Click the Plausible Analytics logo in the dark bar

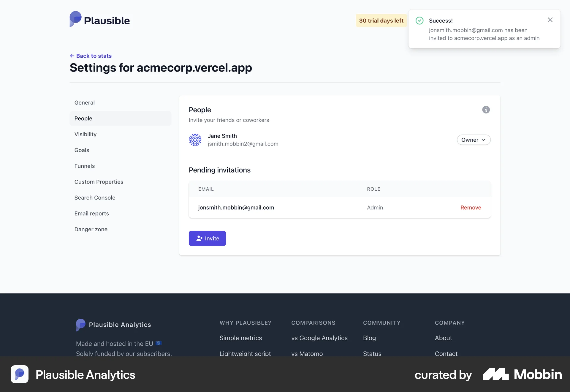point(73,374)
